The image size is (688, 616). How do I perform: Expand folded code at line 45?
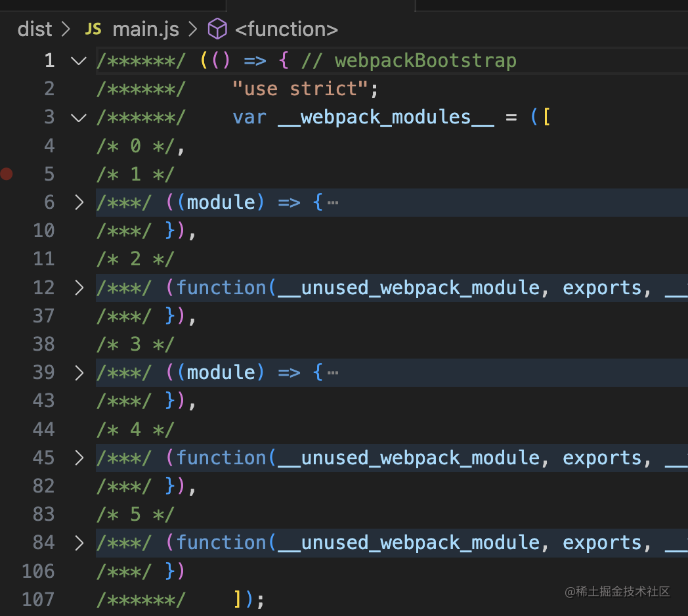click(x=79, y=458)
